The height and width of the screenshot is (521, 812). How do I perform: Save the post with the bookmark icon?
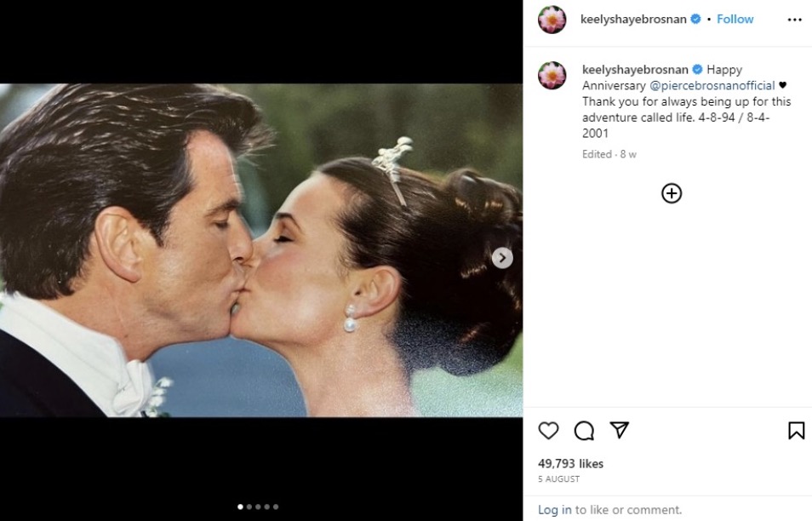click(x=796, y=431)
